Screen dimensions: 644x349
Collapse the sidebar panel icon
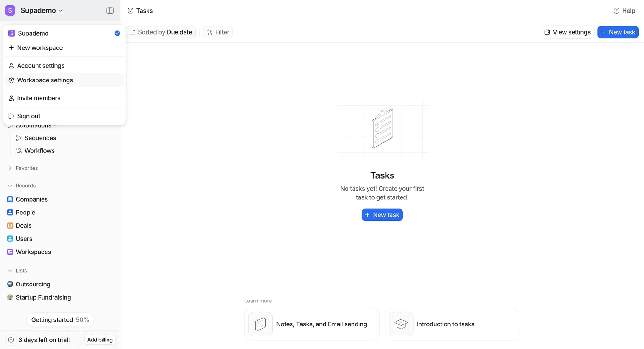(110, 10)
